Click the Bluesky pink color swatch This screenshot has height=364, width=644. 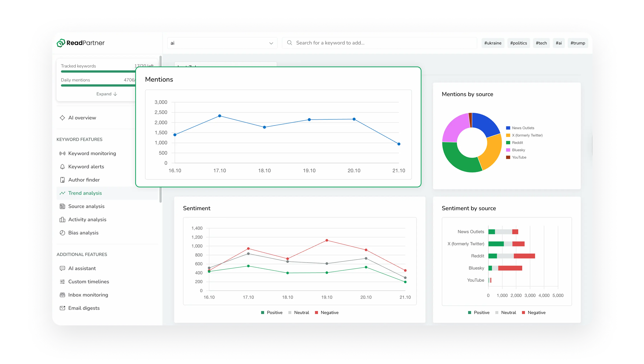click(508, 150)
